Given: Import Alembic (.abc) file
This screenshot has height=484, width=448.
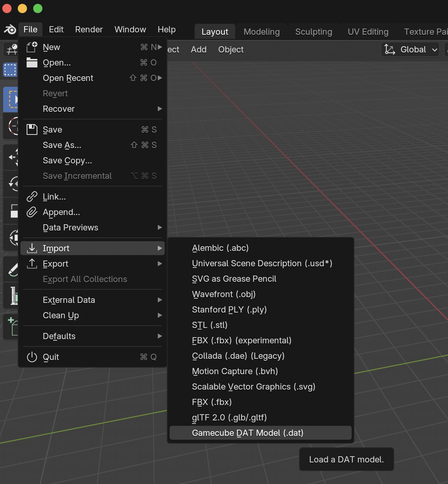Looking at the screenshot, I should [x=261, y=248].
